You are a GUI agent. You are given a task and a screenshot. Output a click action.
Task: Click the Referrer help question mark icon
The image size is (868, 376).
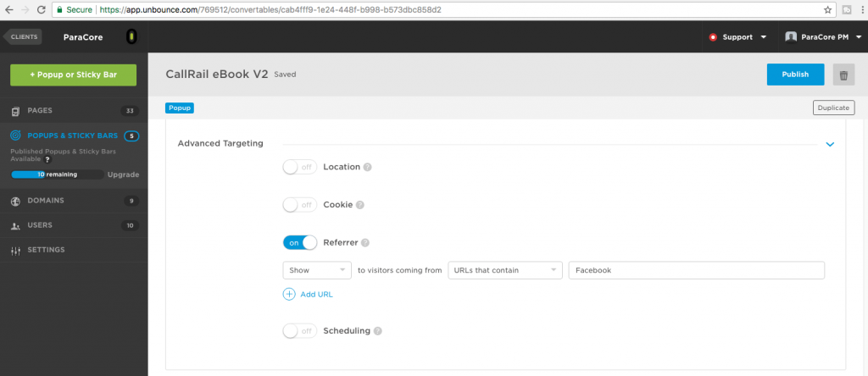[365, 243]
